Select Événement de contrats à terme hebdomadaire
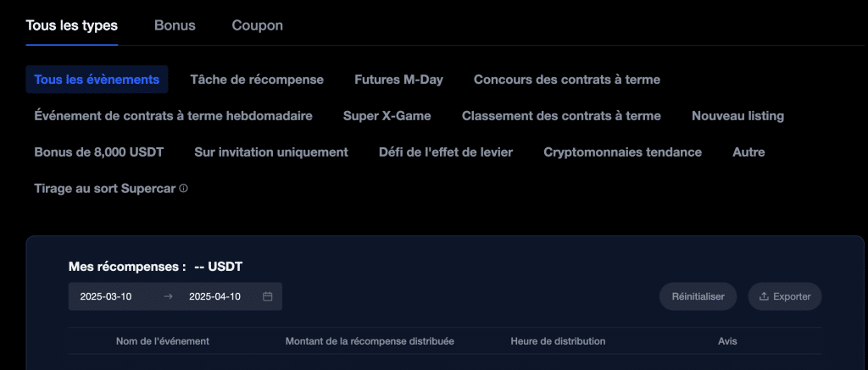Image resolution: width=868 pixels, height=370 pixels. (173, 116)
